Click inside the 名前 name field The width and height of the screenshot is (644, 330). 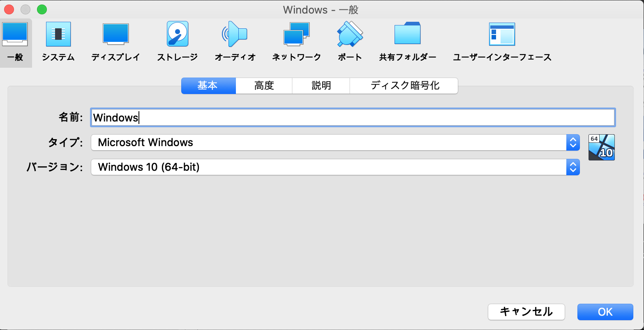[288, 117]
